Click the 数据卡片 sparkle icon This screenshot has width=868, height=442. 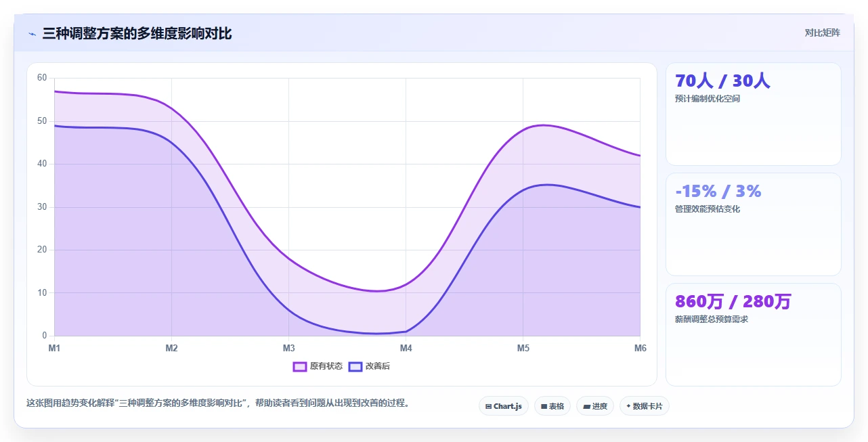[628, 406]
